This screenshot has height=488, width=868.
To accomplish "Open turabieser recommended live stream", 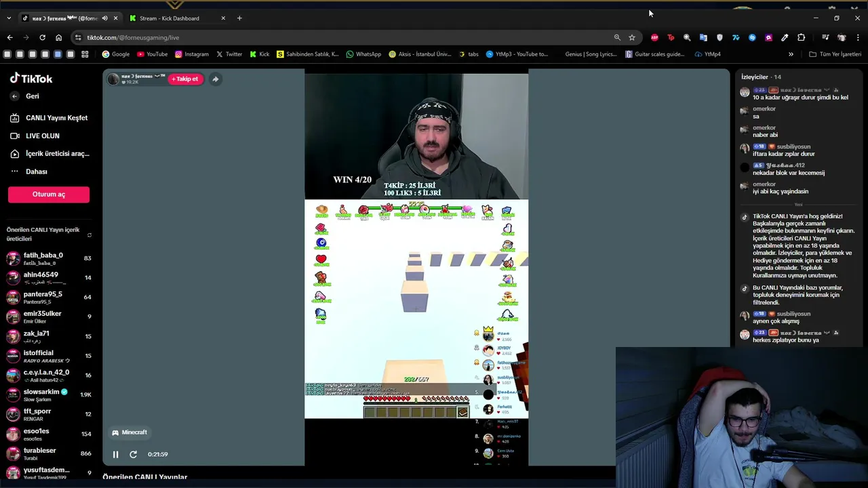I will (49, 453).
